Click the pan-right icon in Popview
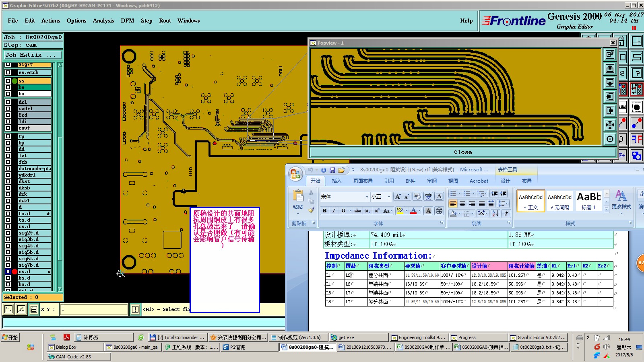 pos(610,111)
